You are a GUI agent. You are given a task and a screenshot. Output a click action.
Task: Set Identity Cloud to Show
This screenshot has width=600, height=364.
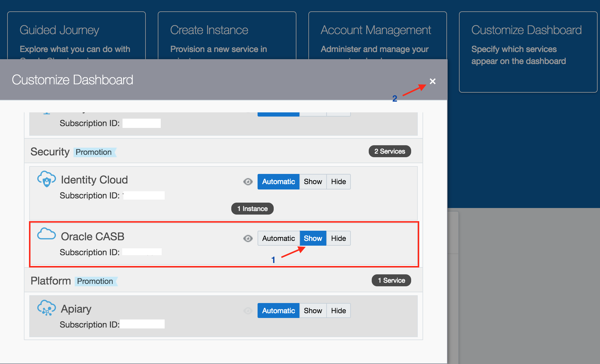pos(313,182)
